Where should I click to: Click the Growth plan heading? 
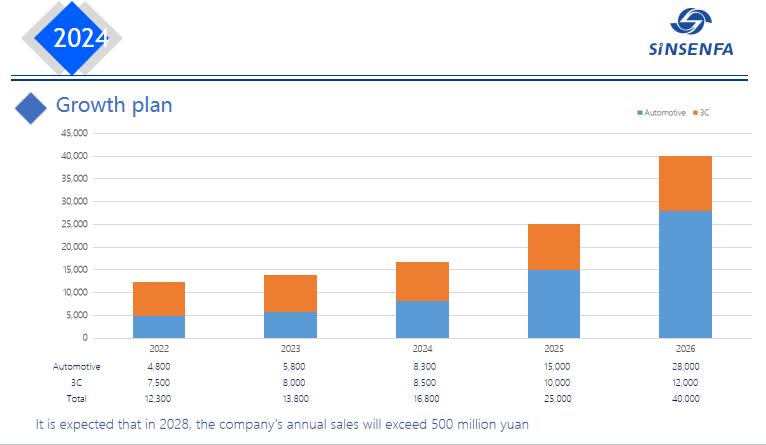[x=113, y=105]
